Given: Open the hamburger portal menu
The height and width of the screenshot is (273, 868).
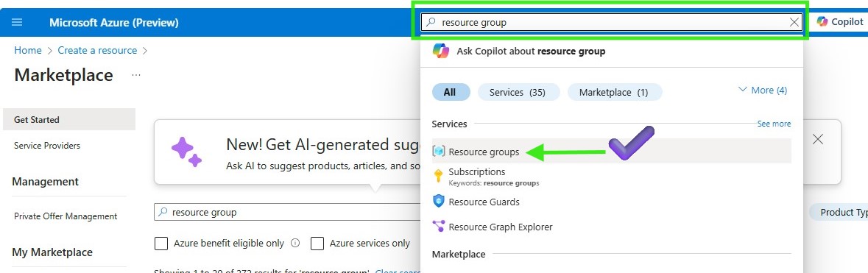Looking at the screenshot, I should [17, 23].
